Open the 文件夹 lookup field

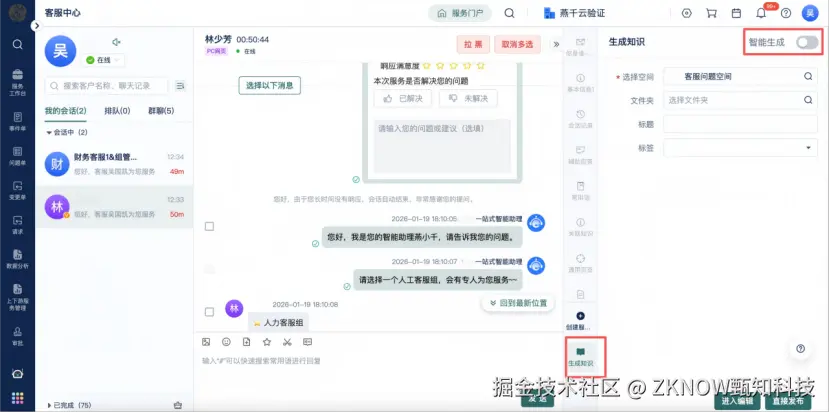coord(740,99)
